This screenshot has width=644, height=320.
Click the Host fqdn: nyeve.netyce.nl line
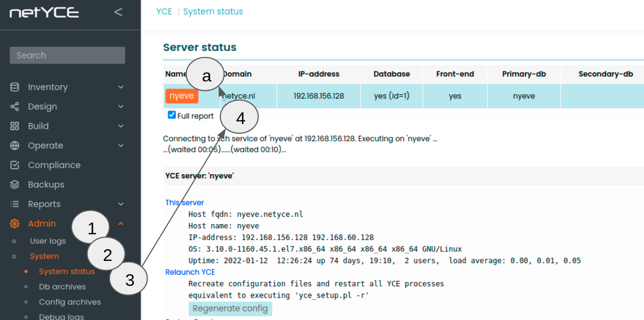[x=246, y=214]
